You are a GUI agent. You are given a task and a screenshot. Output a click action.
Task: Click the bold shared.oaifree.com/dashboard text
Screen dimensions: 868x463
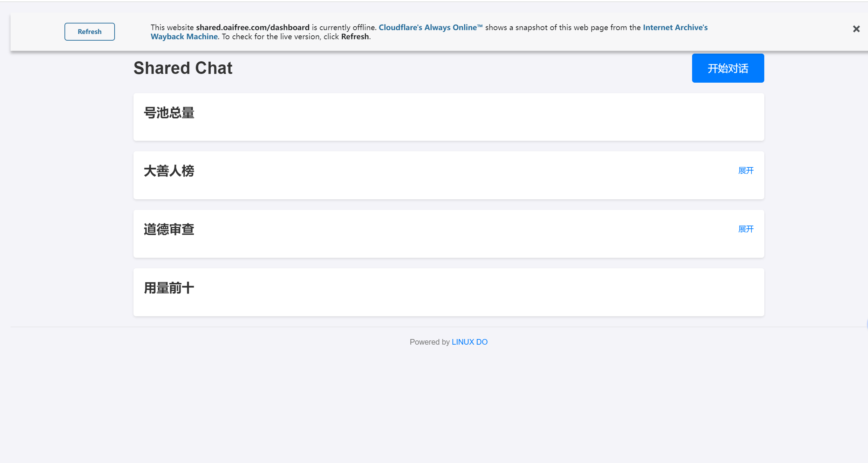[253, 27]
